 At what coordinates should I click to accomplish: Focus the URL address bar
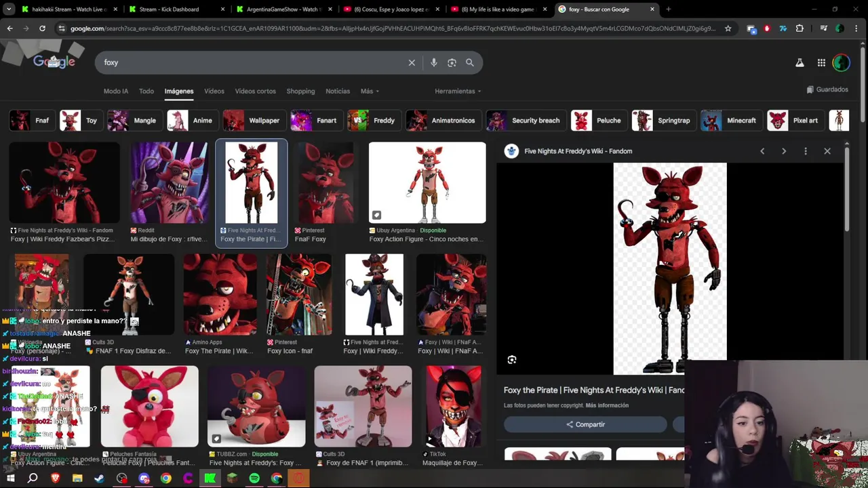coord(393,28)
